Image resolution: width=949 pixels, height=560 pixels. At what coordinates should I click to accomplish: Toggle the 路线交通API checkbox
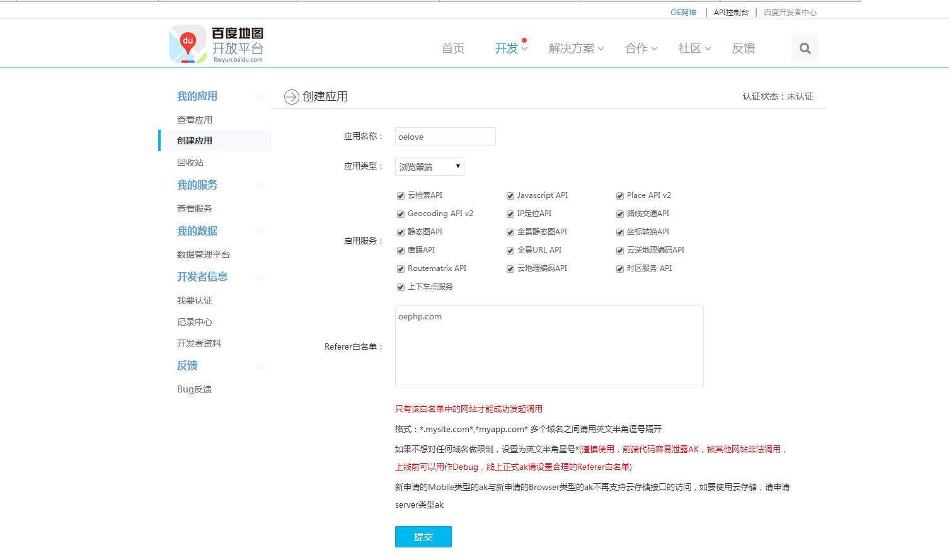[x=620, y=214]
